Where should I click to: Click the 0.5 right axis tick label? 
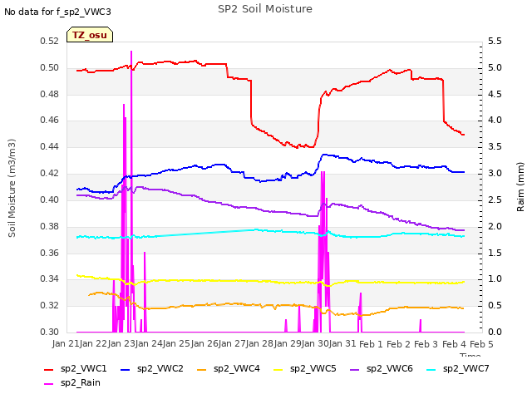coord(495,305)
